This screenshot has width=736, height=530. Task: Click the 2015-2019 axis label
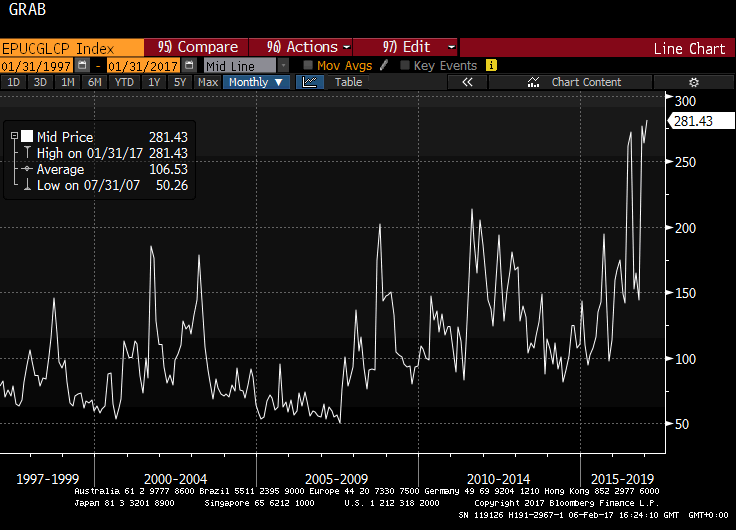point(622,479)
